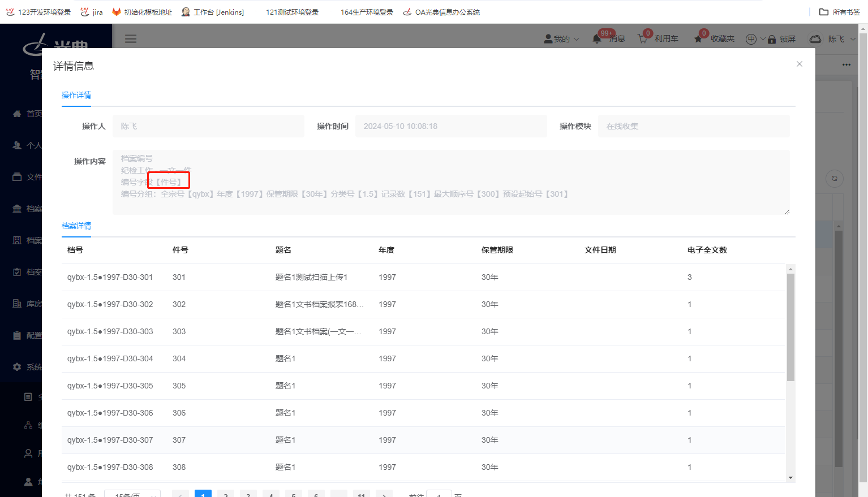
Task: Click the user-outline submenu sidebar icon
Action: [x=28, y=453]
